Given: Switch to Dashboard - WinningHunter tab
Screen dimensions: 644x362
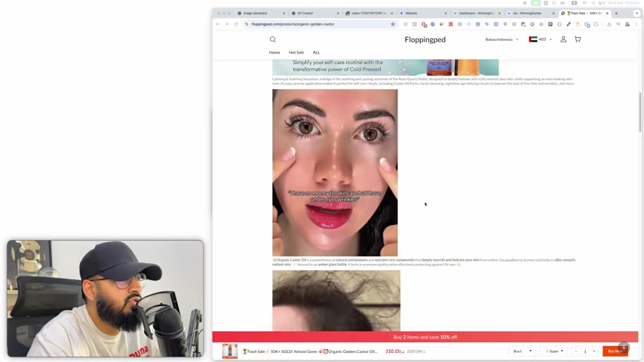Looking at the screenshot, I should (x=477, y=13).
